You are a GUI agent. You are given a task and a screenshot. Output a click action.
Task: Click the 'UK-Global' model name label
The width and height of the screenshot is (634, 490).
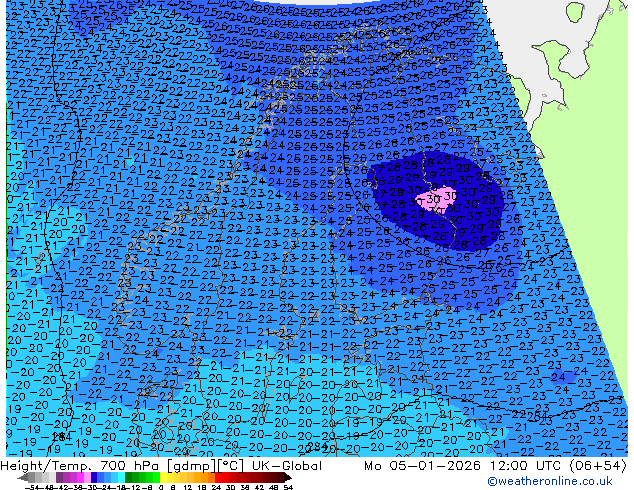tap(287, 466)
